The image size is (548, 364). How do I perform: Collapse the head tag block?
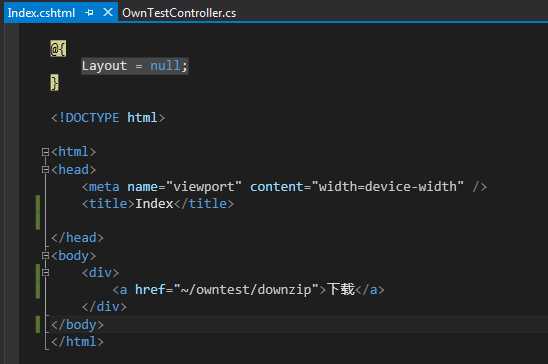tap(45, 169)
